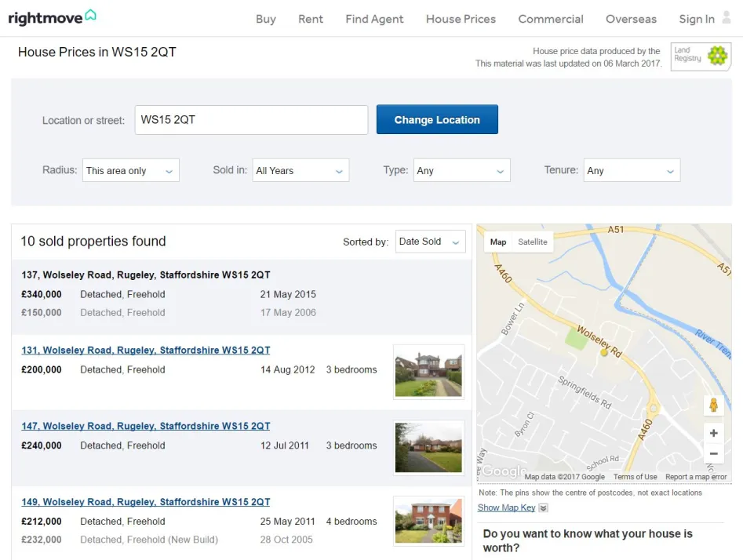This screenshot has height=560, width=743.
Task: Click the Google logo on the map
Action: click(x=500, y=471)
